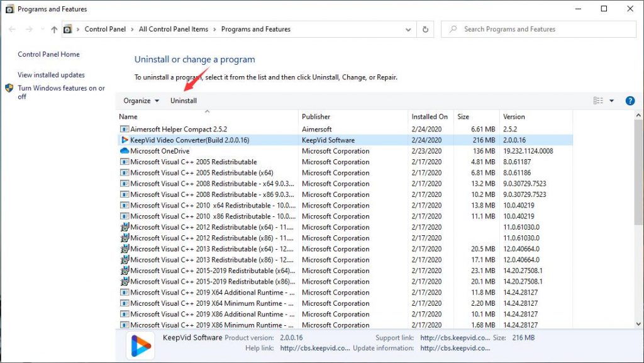Click the Help link URL in details pane
644x363 pixels.
(x=315, y=349)
